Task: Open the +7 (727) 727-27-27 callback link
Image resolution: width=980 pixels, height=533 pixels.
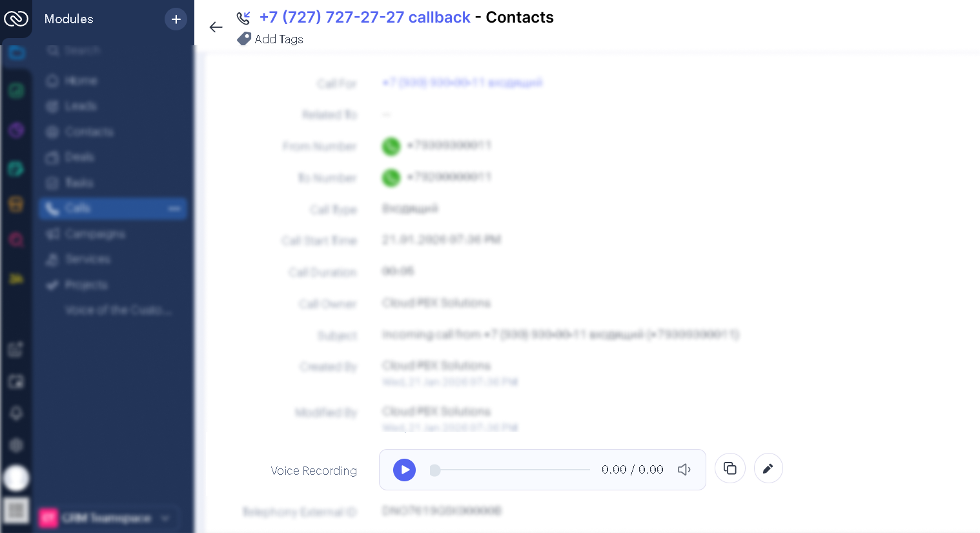Action: coord(365,17)
